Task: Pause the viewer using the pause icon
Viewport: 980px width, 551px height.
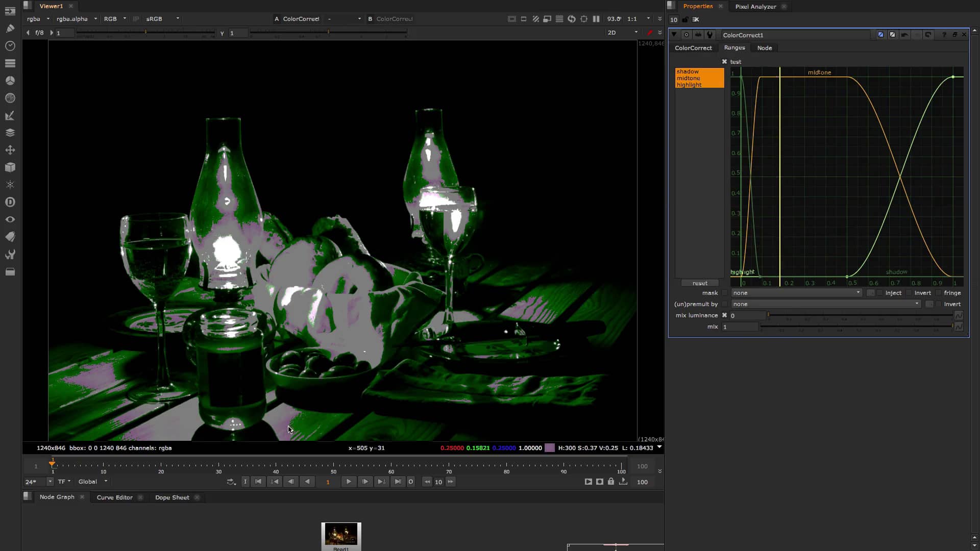Action: (596, 19)
